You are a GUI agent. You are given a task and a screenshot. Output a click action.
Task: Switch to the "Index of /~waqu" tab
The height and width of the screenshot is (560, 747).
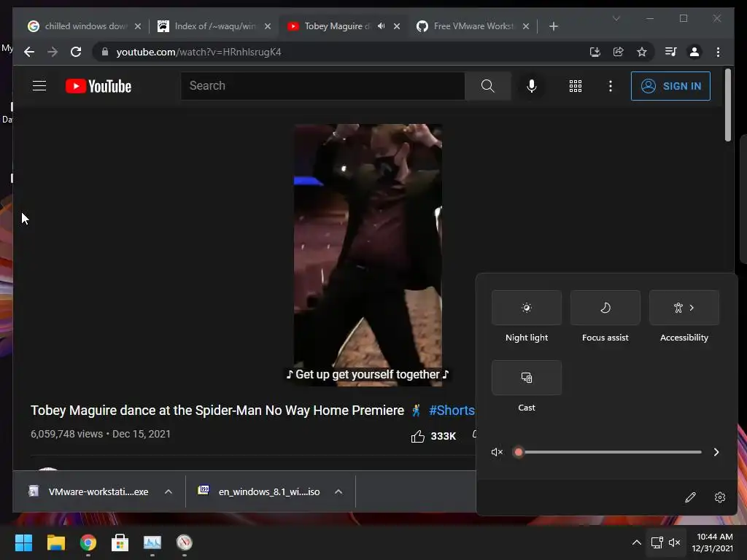coord(214,26)
